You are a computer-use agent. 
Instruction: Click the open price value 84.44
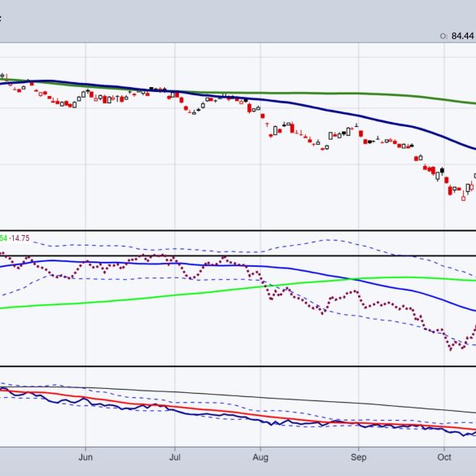[x=462, y=36]
